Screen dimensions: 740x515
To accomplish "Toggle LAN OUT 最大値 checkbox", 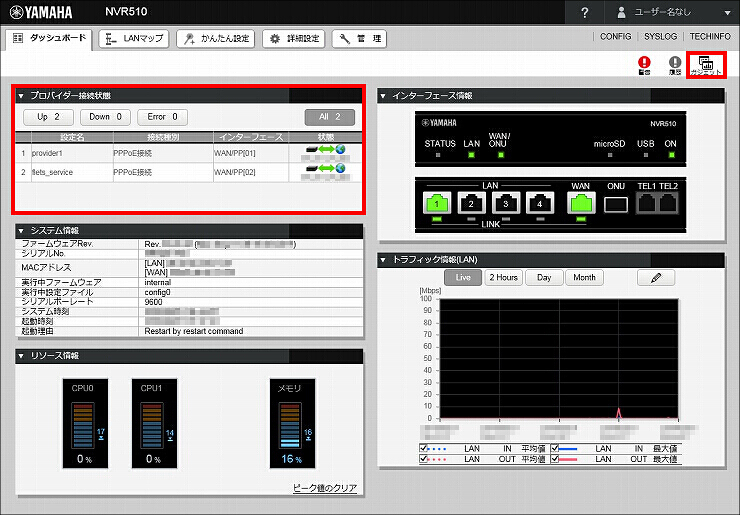I will pos(555,458).
